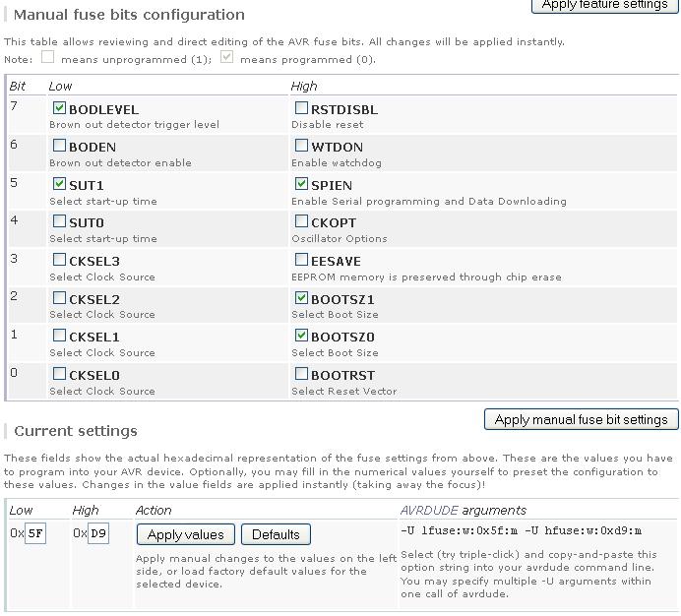Viewport: 681px width, 616px height.
Task: Click the Low fuse hex input field
Action: pos(35,533)
